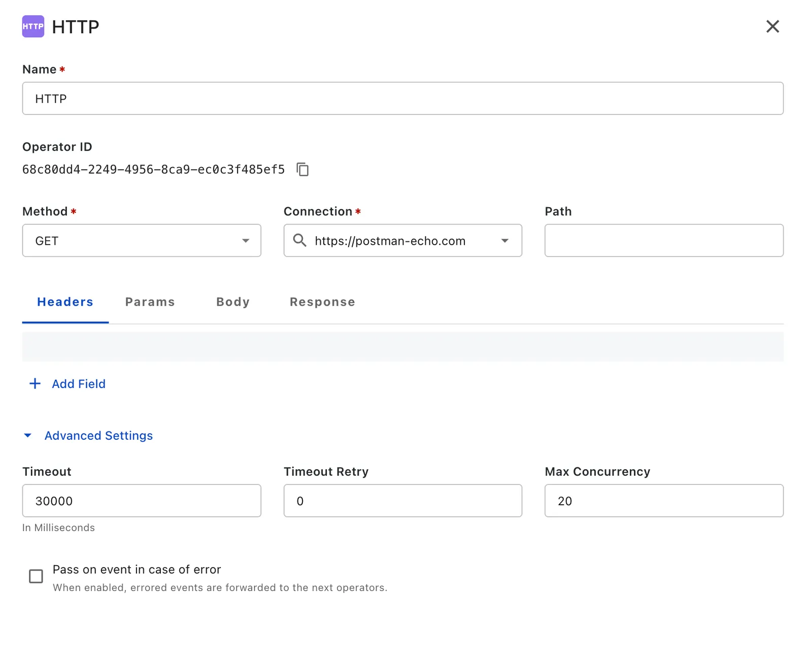Collapse the Advanced Settings section
This screenshot has width=812, height=652.
click(88, 436)
